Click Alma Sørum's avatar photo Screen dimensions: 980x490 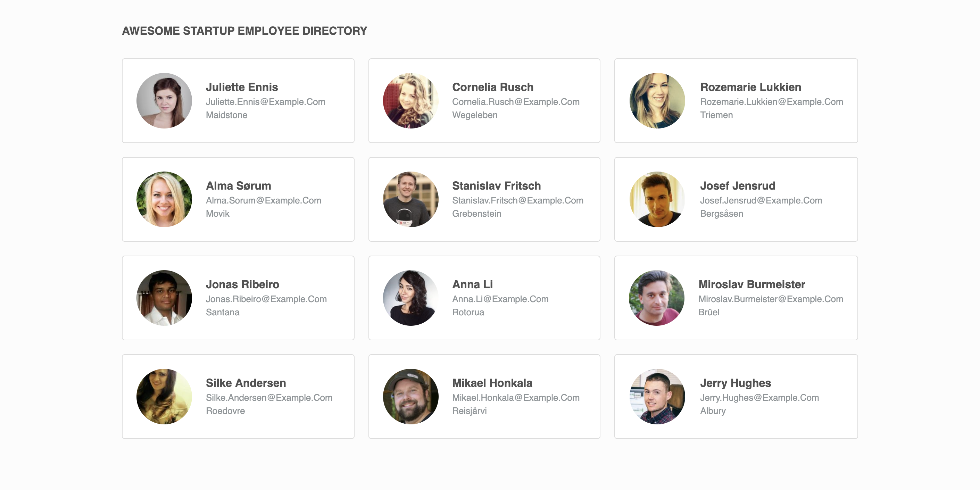tap(164, 199)
